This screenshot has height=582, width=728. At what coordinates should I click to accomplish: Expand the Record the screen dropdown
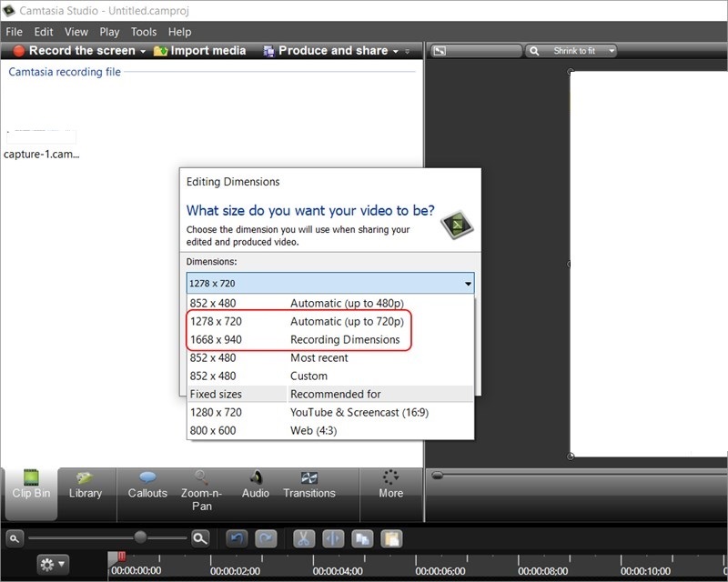[x=143, y=51]
